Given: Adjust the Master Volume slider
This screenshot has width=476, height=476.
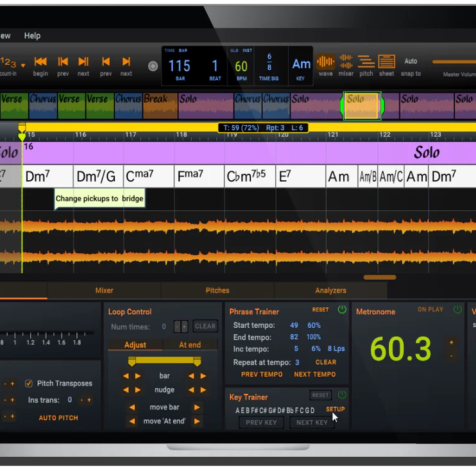Looking at the screenshot, I should [x=454, y=62].
